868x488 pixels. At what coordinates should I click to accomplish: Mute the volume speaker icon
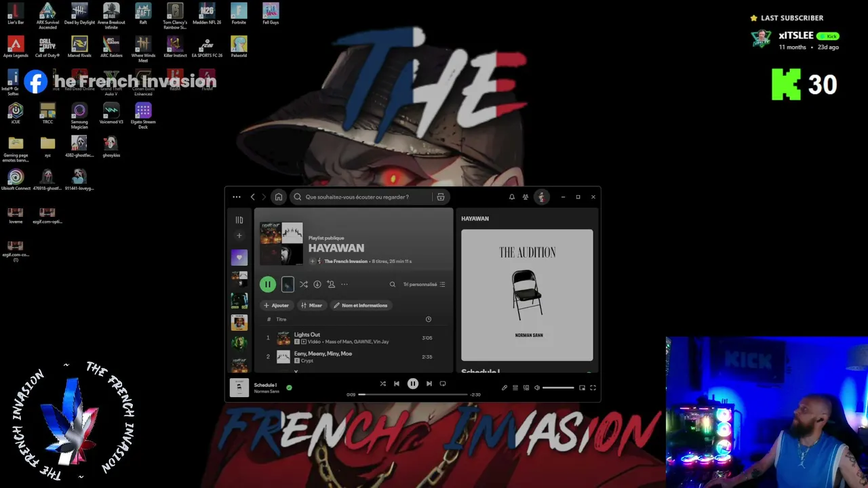click(x=537, y=388)
